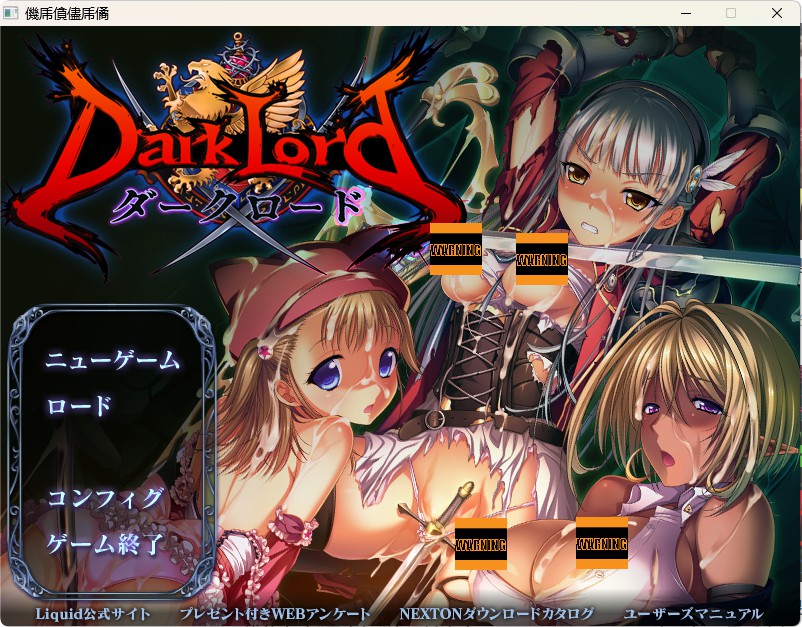Minimize the game window
The image size is (802, 627).
tap(686, 13)
